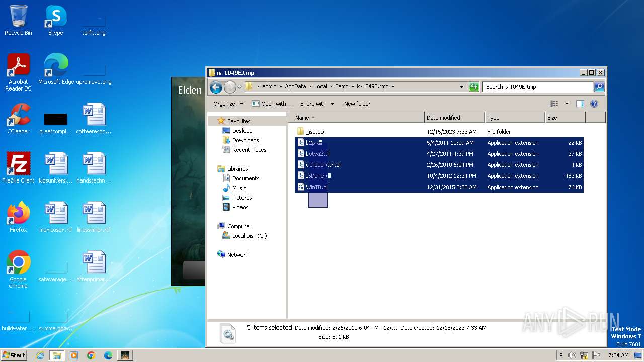Go back with Explorer's Back arrow
The image size is (644, 362).
pyautogui.click(x=216, y=87)
